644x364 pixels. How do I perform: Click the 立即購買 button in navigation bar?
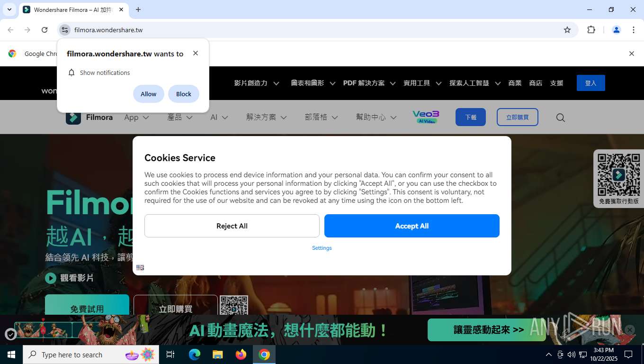click(x=518, y=117)
